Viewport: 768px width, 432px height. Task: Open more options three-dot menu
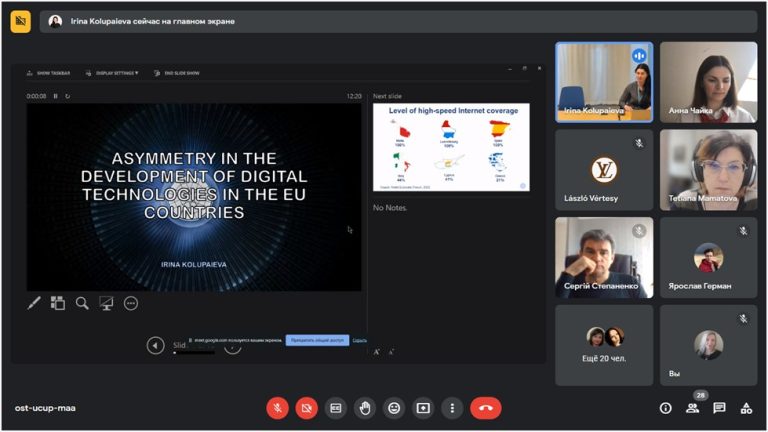pos(452,408)
